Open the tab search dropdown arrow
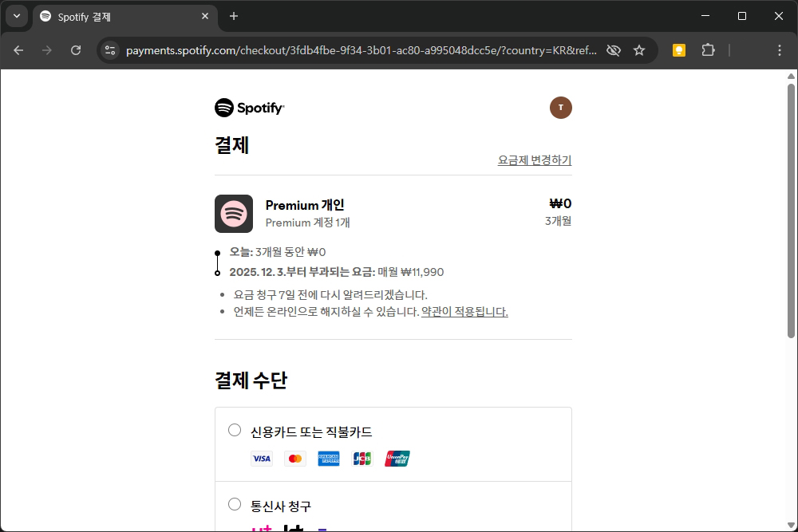The height and width of the screenshot is (532, 798). [17, 16]
